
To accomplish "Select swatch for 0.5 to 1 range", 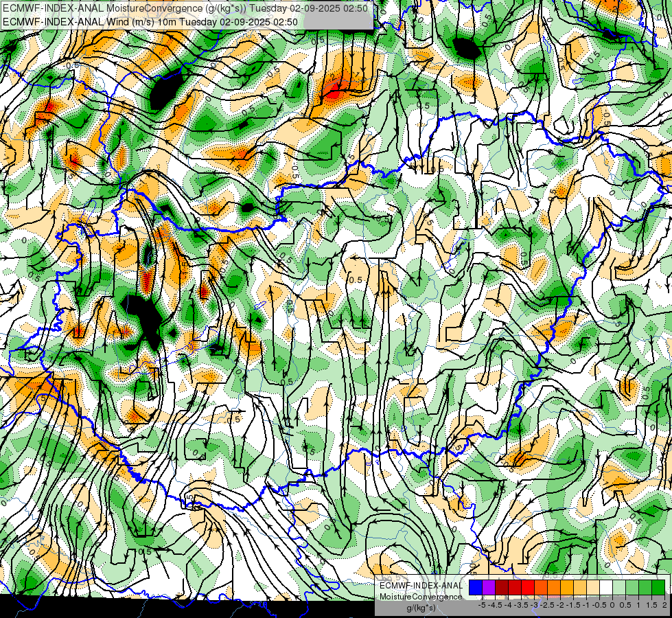I will coord(632,588).
